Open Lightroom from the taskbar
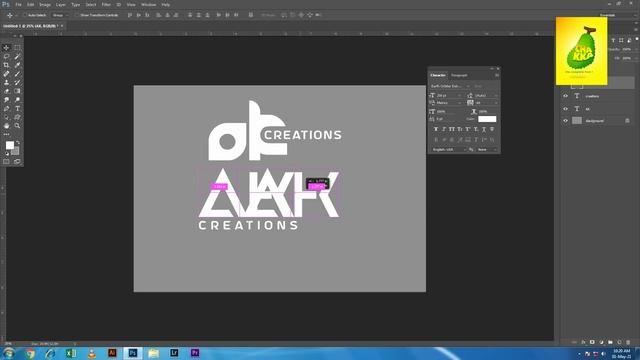The width and height of the screenshot is (640, 360). tap(174, 353)
